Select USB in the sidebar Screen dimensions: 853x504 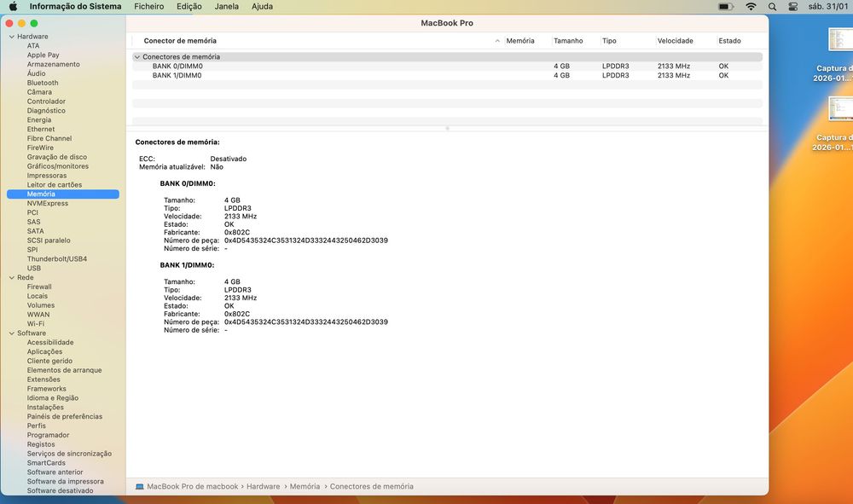pos(34,268)
